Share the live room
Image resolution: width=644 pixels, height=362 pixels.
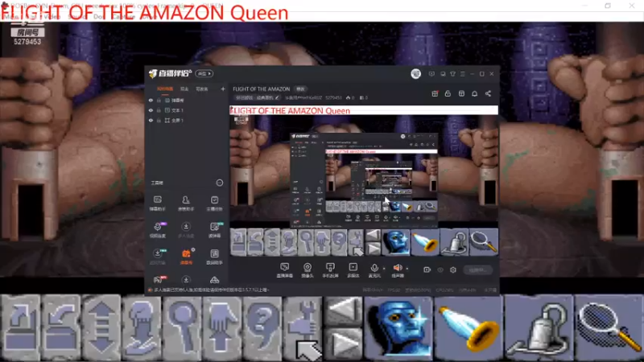point(488,93)
